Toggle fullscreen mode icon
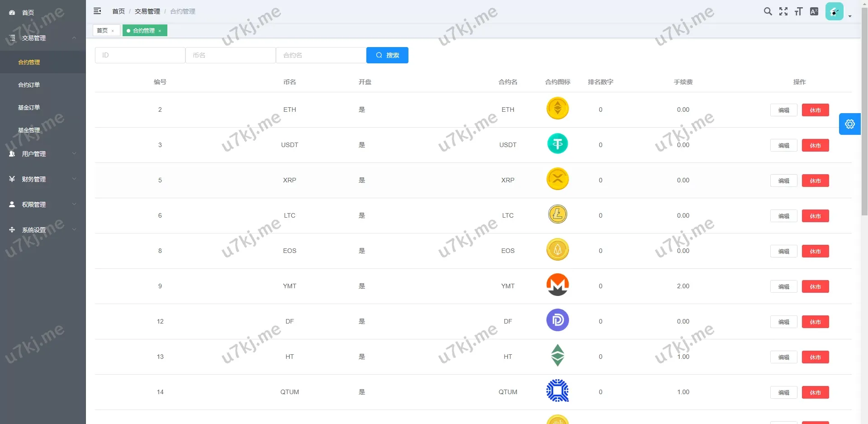Viewport: 868px width, 424px height. coord(783,11)
